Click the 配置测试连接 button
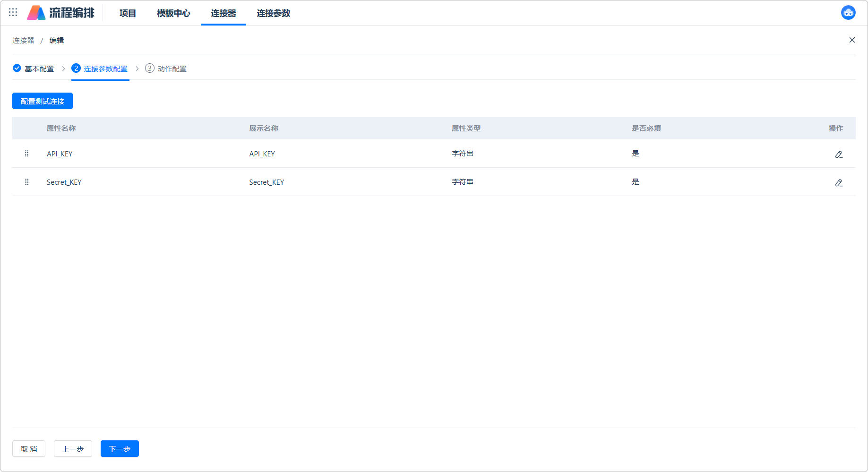The height and width of the screenshot is (472, 868). [x=43, y=101]
